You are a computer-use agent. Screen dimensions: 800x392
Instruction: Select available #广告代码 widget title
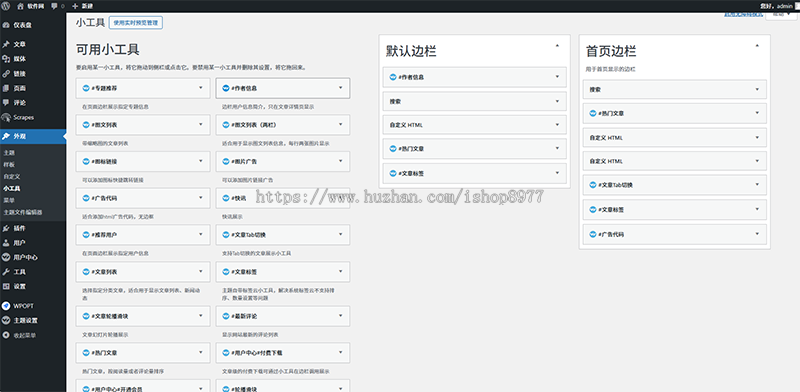(104, 198)
